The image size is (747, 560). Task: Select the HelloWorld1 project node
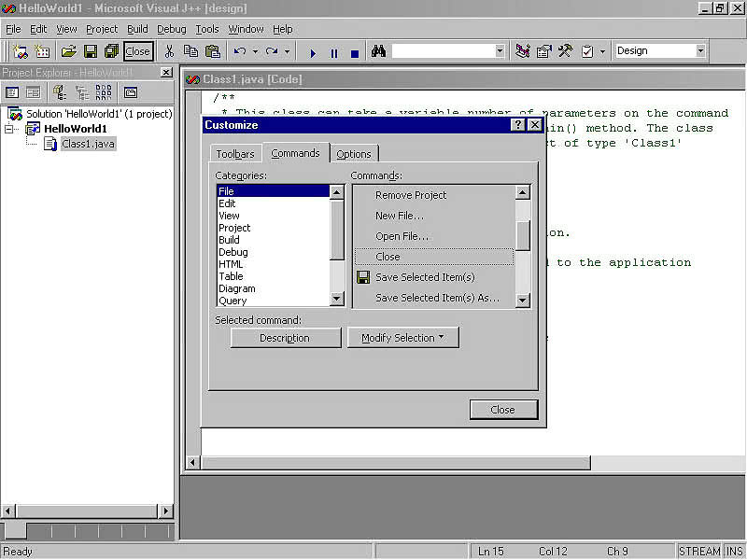coord(76,129)
